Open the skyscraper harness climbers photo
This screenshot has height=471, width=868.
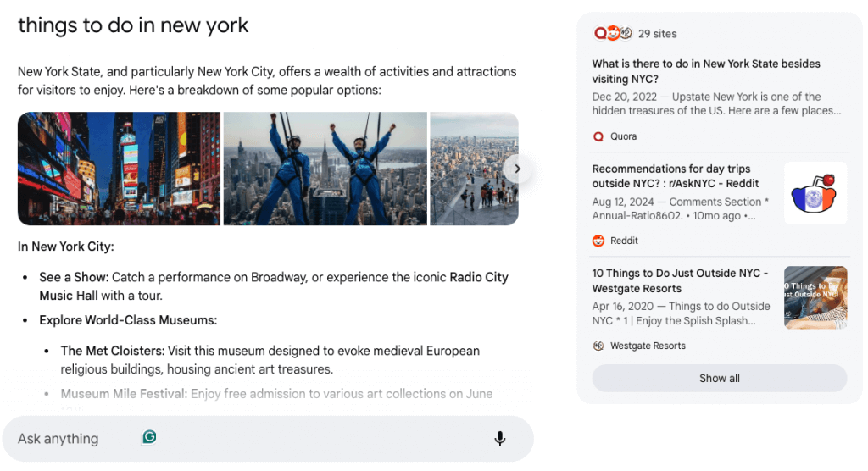[x=325, y=169]
